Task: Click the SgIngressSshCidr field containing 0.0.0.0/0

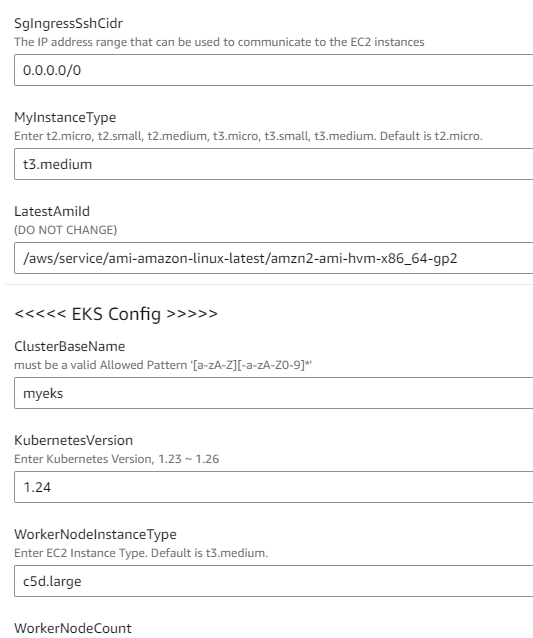Action: click(x=273, y=70)
